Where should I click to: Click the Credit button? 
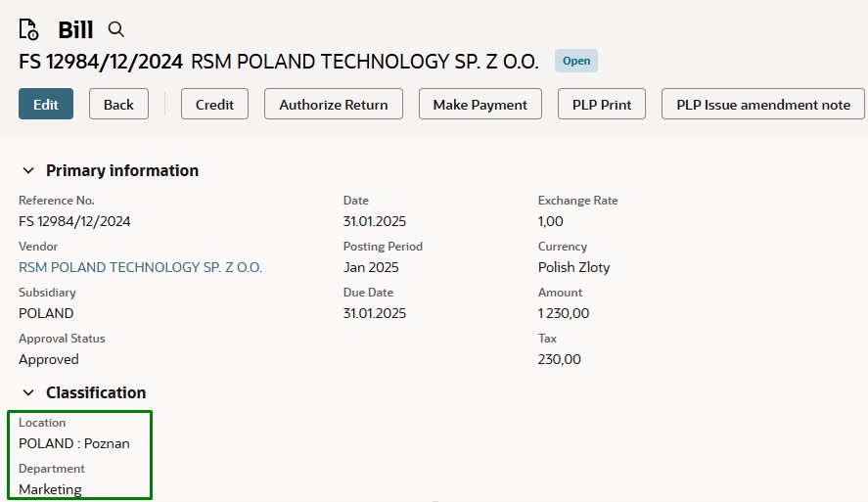tap(214, 105)
